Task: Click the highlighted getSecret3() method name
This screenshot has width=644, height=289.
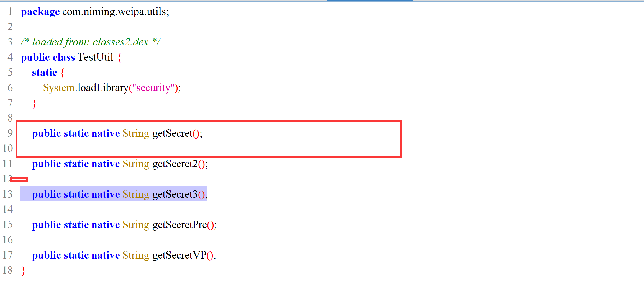Action: pos(175,194)
